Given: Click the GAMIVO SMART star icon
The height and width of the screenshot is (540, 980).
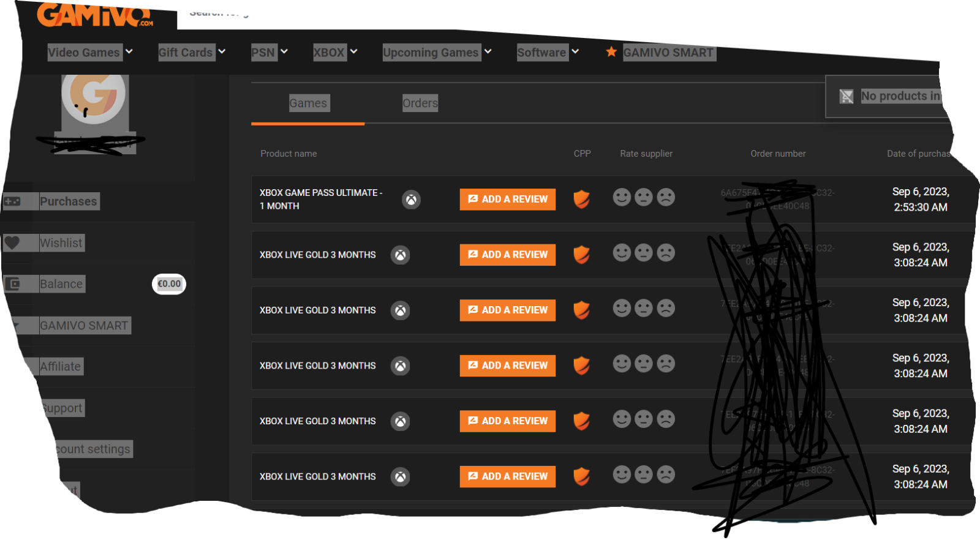Looking at the screenshot, I should tap(611, 52).
